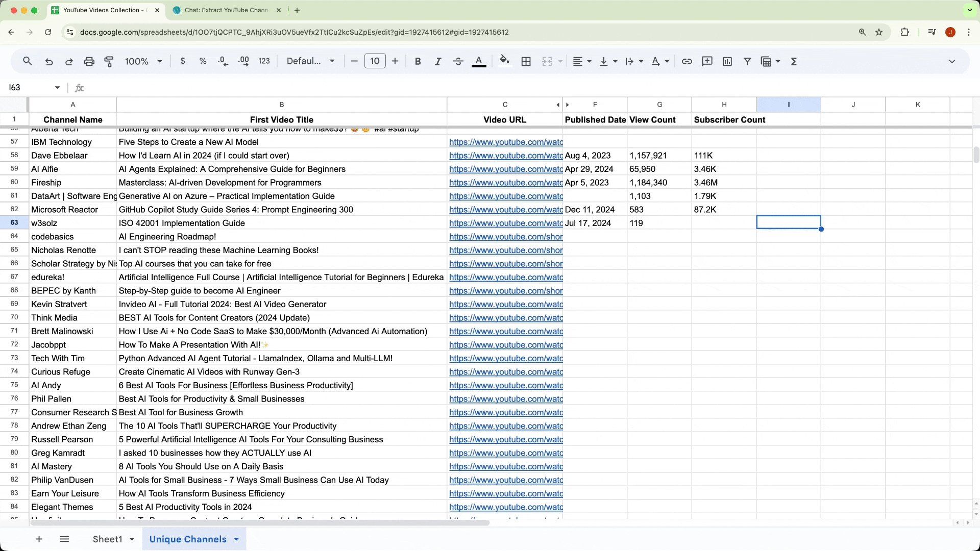Screen dimensions: 980x551
Task: Open the Tech With Tim video link
Action: tap(506, 358)
